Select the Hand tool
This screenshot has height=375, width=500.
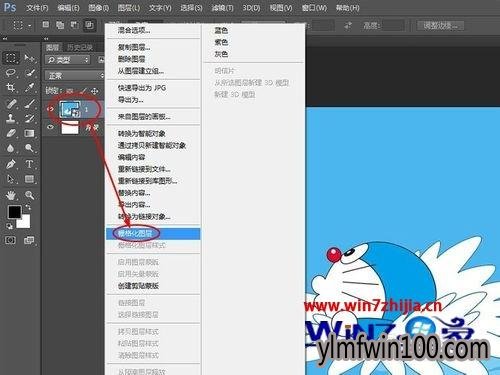coord(11,195)
